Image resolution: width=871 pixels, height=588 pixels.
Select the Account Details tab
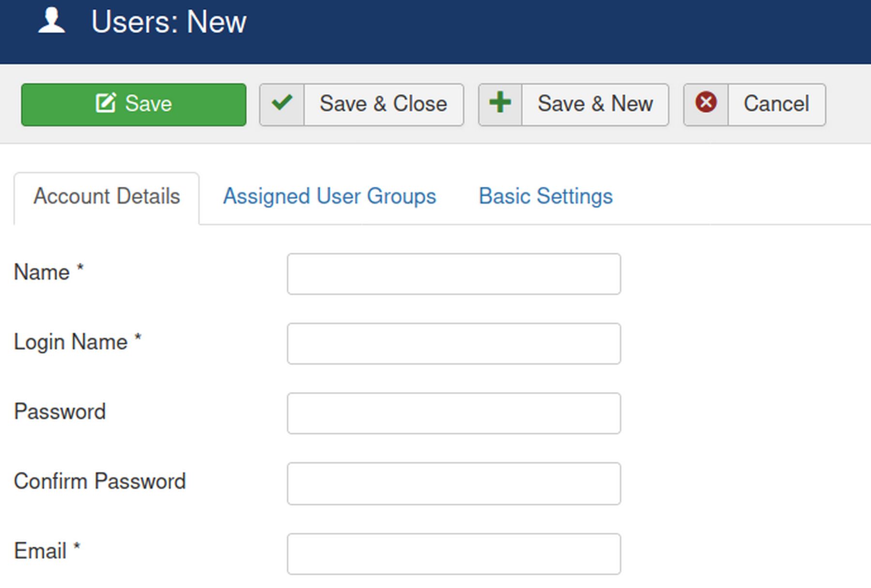[106, 197]
